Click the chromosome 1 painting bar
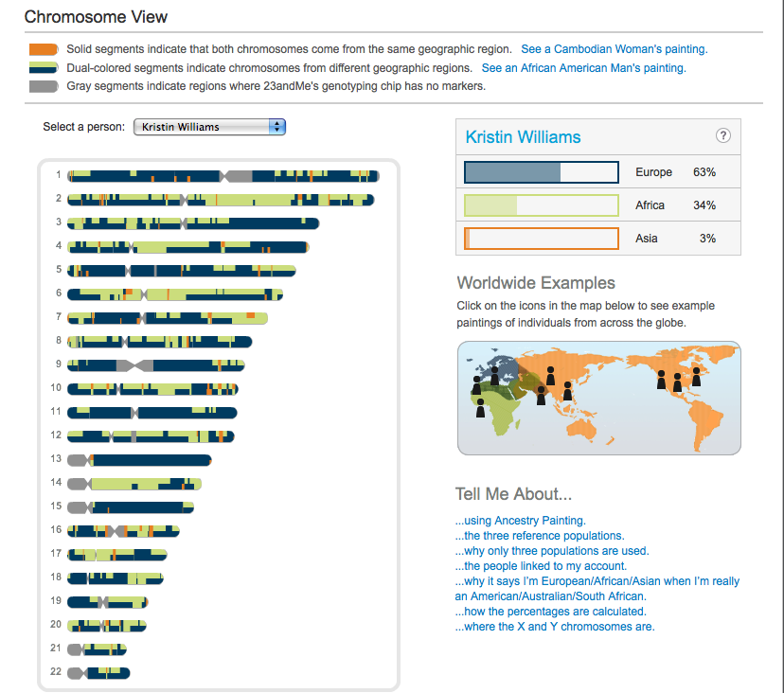This screenshot has width=784, height=693. (x=223, y=175)
